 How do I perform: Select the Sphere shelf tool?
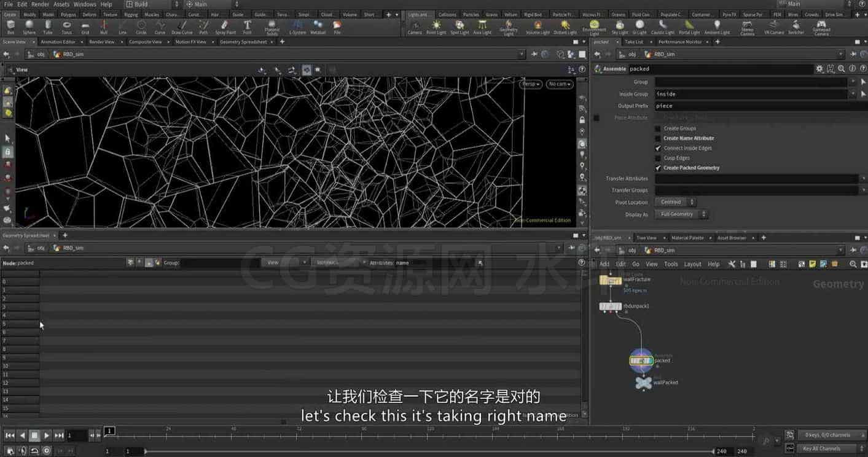tap(29, 27)
